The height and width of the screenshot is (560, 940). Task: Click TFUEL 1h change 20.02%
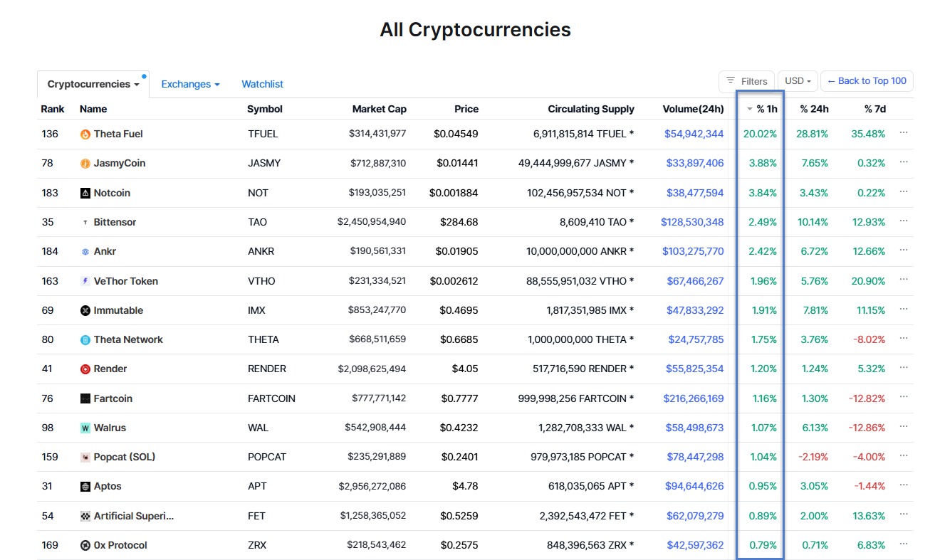[x=760, y=134]
